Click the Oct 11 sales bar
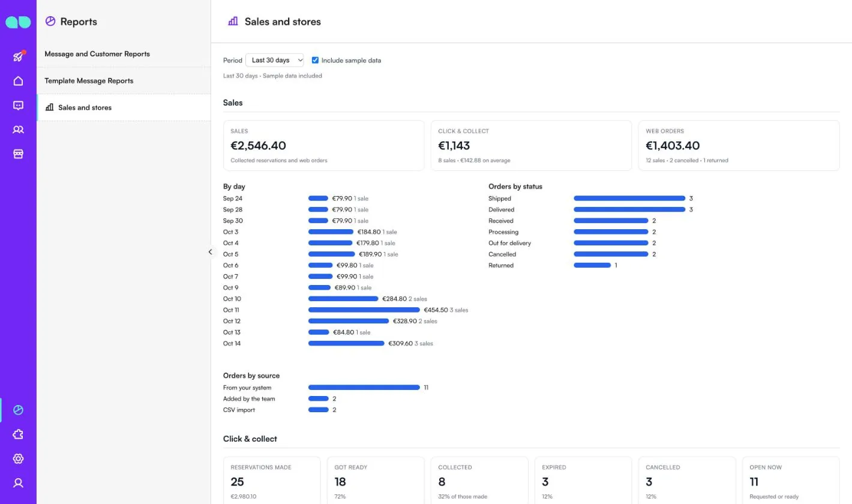This screenshot has height=504, width=852. pyautogui.click(x=364, y=310)
